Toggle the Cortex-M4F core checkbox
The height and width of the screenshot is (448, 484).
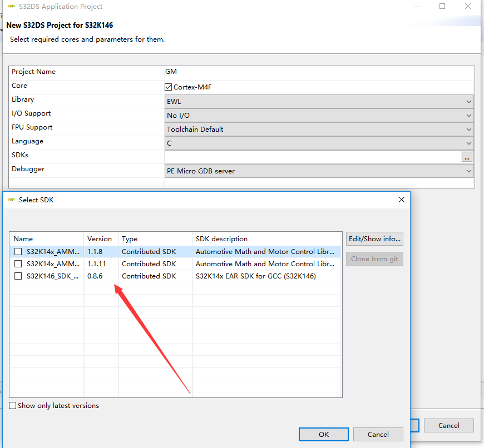click(168, 87)
